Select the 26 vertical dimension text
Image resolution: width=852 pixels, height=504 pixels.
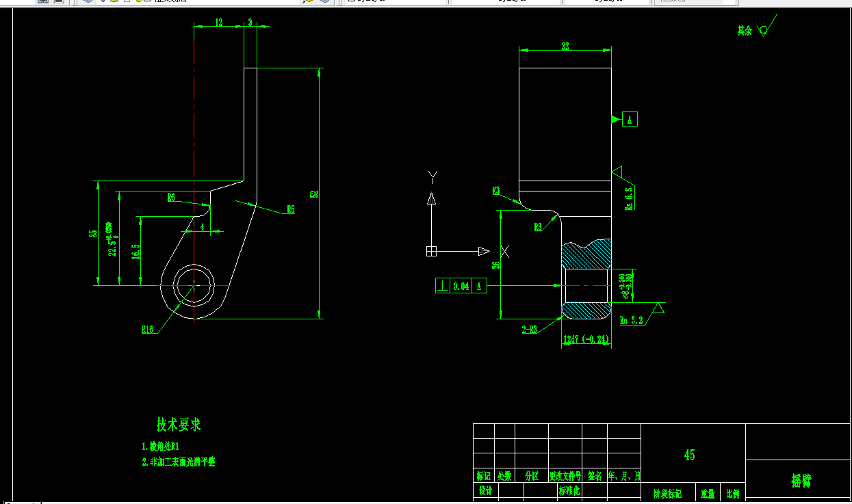496,265
